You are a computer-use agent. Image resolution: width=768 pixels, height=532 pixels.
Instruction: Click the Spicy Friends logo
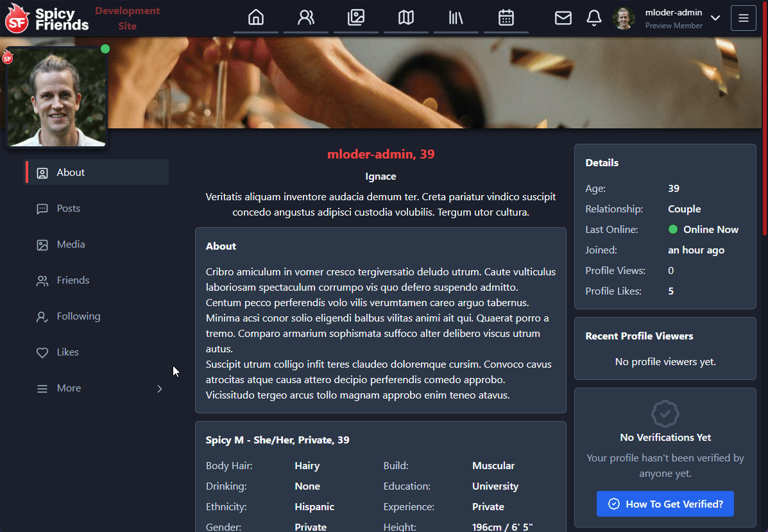click(47, 19)
